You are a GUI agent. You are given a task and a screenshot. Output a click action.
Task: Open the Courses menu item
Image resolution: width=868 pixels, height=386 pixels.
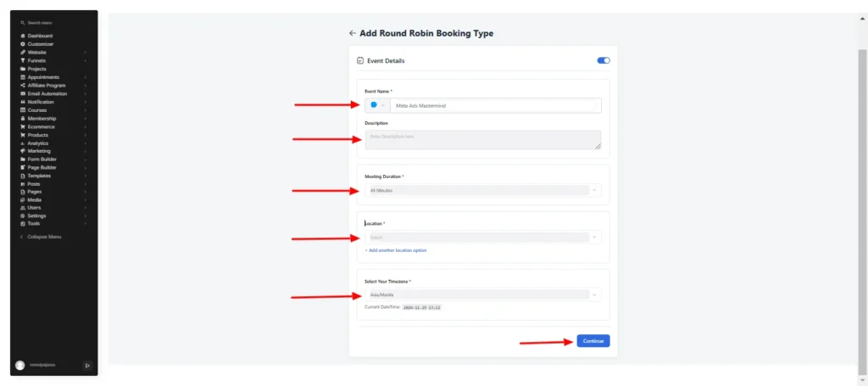37,110
